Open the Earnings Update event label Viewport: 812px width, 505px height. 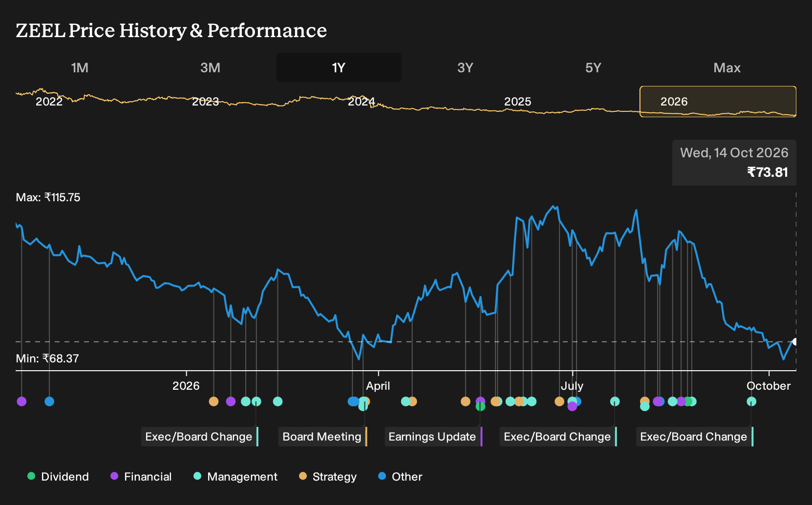tap(433, 437)
